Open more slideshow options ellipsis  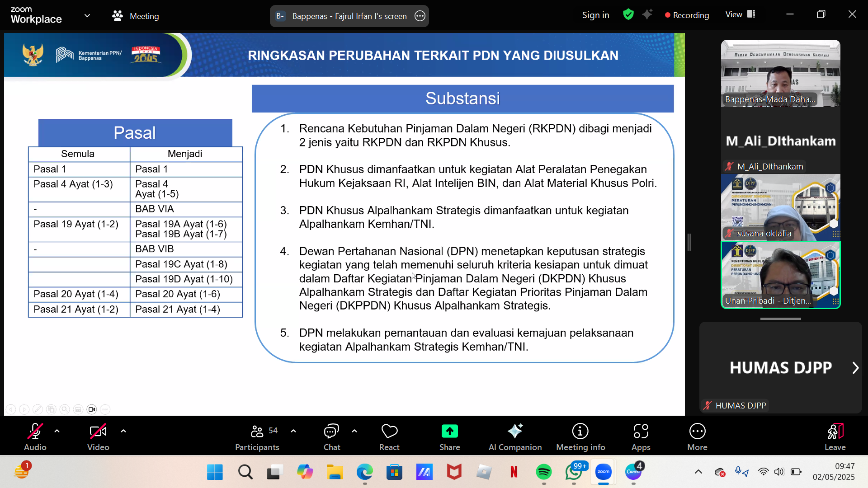tap(105, 409)
